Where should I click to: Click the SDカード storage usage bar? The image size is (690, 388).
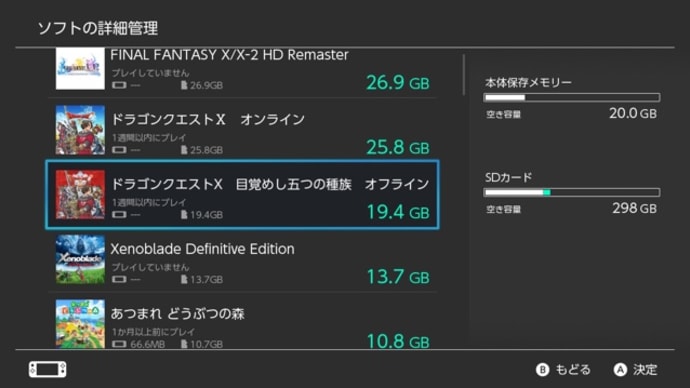(572, 192)
